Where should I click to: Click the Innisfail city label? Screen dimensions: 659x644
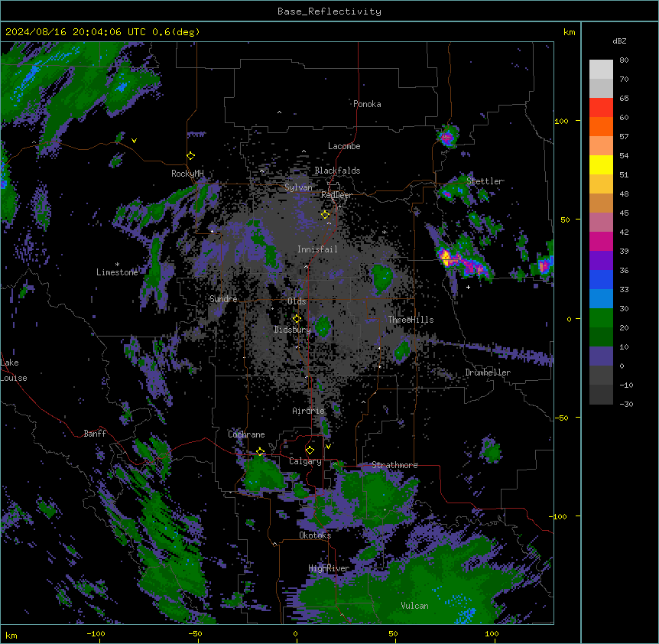(317, 249)
